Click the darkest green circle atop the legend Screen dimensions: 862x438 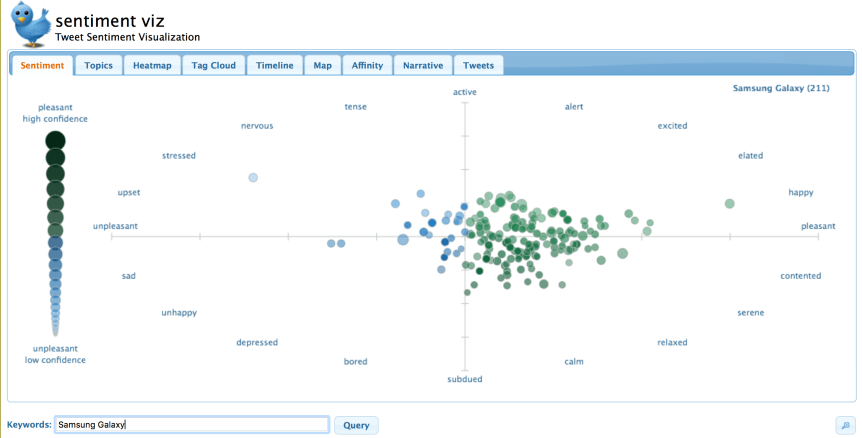click(x=55, y=140)
